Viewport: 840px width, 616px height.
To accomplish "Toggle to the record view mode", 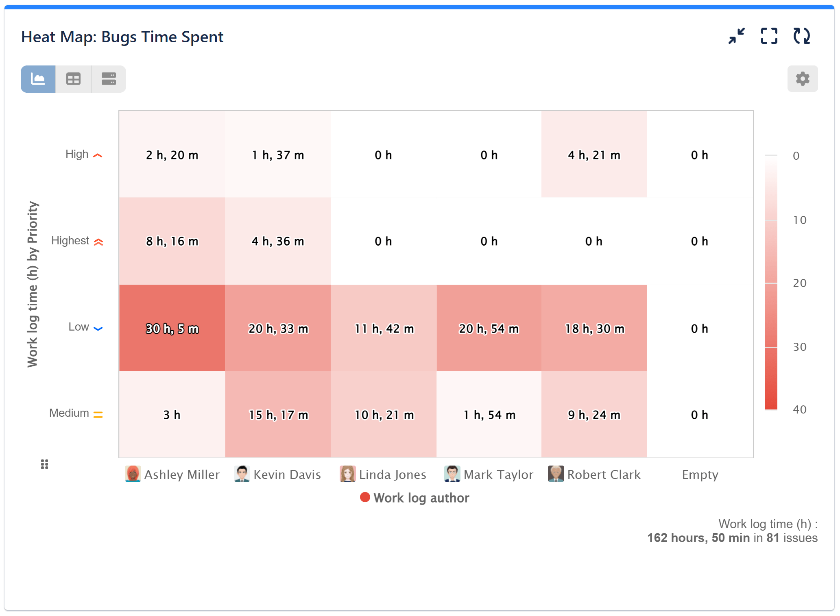I will tap(108, 78).
